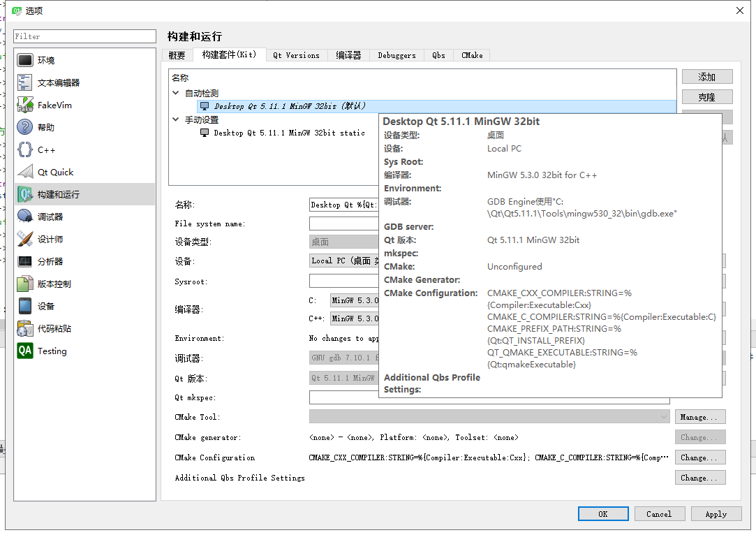The width and height of the screenshot is (756, 535).
Task: Open the C++ settings category
Action: [84, 149]
